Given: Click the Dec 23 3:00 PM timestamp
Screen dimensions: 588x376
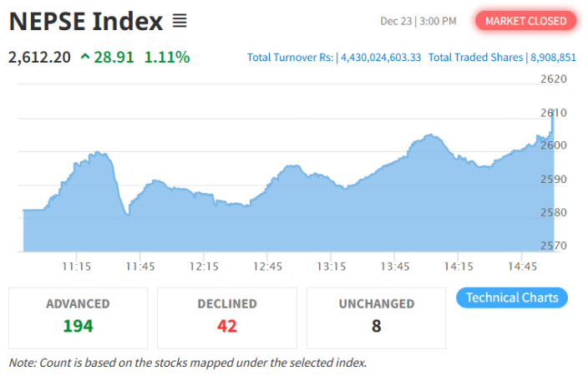Looking at the screenshot, I should 418,21.
